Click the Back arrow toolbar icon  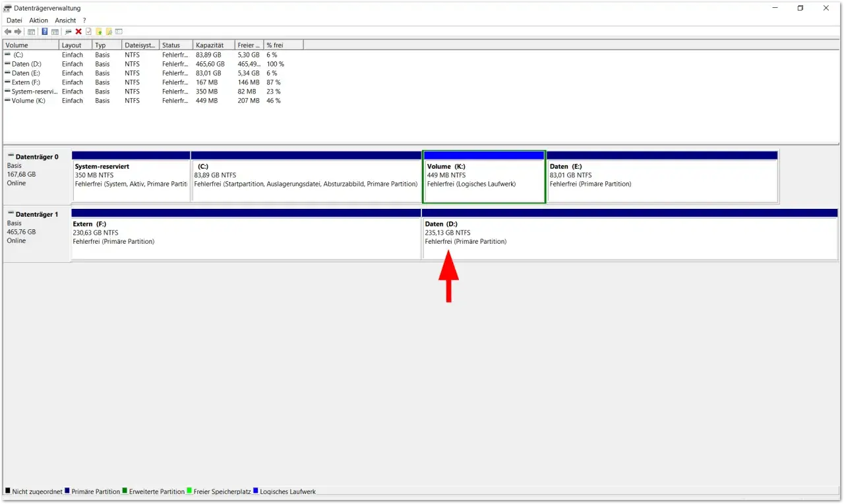(8, 32)
